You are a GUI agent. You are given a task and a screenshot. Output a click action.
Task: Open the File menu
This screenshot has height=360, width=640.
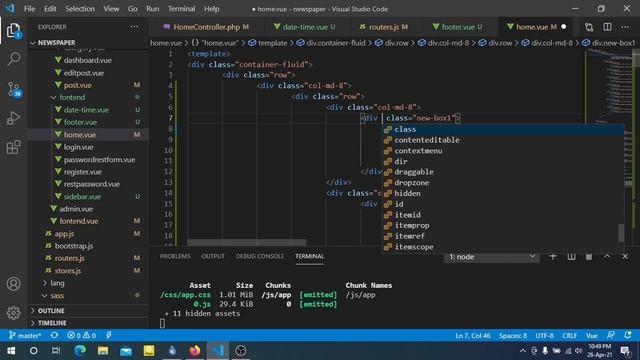point(29,9)
